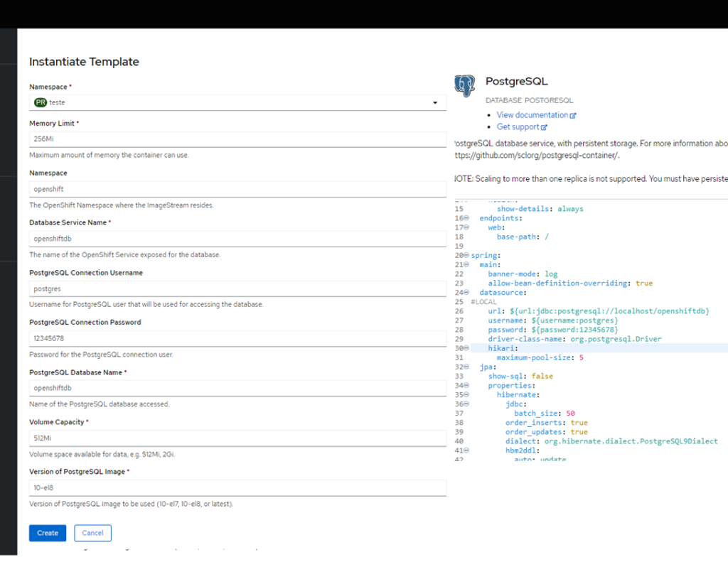
Task: Click the 'show-sql: false' line
Action: click(520, 376)
